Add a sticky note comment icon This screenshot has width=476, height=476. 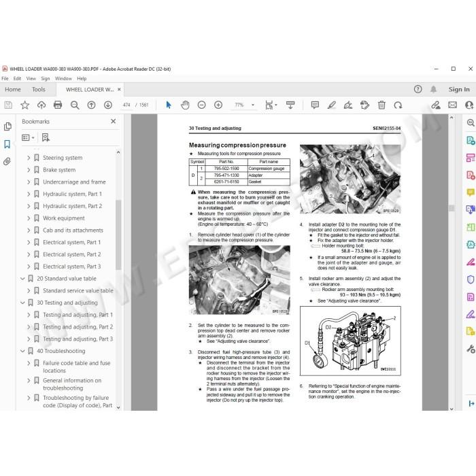click(x=315, y=105)
